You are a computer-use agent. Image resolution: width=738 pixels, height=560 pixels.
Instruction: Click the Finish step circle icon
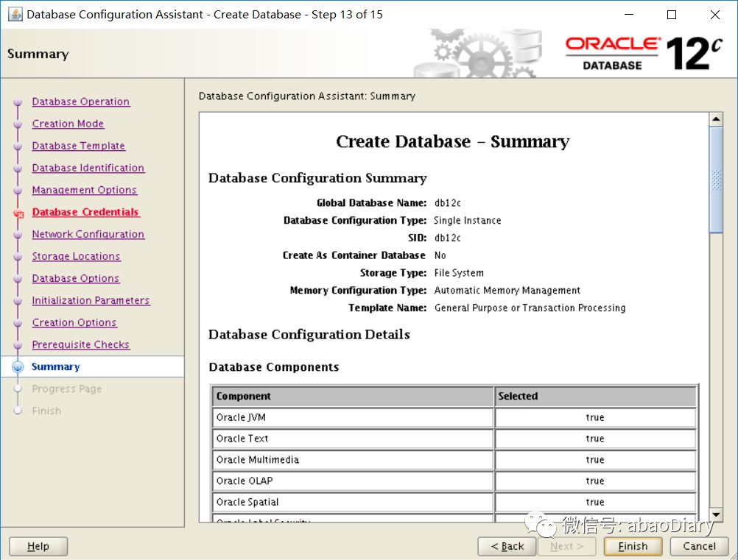[17, 411]
